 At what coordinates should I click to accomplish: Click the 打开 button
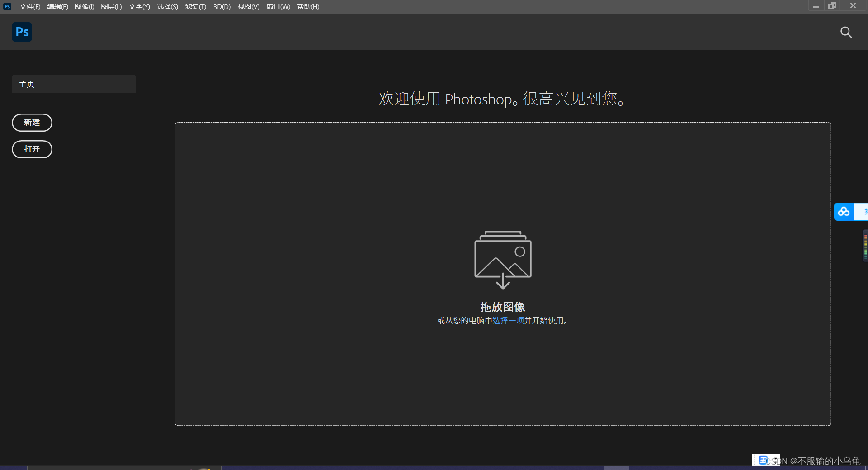[32, 149]
